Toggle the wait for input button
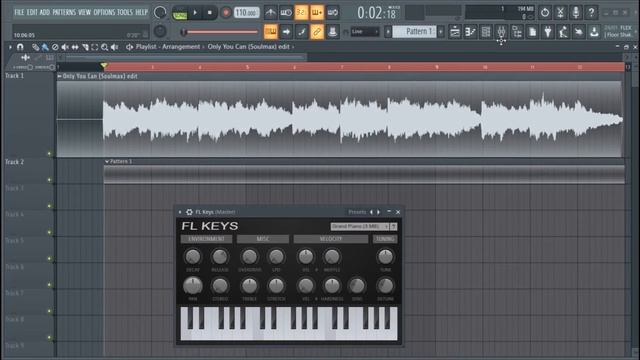 (x=286, y=13)
